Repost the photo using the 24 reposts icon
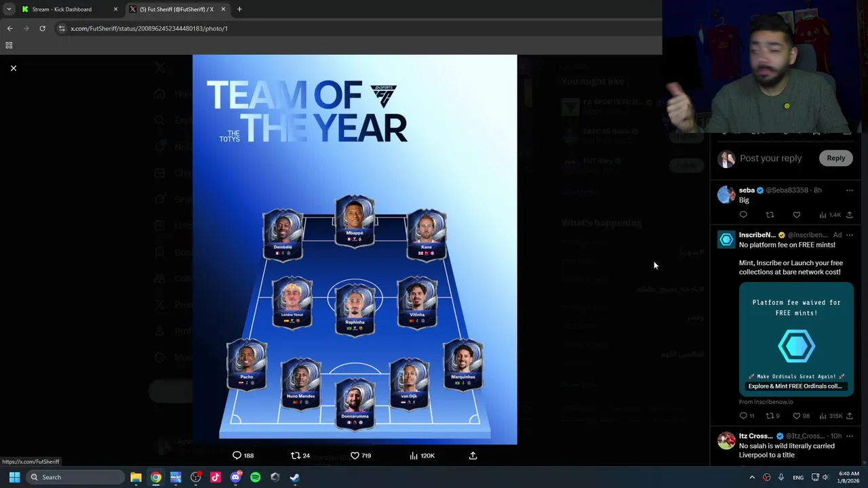Viewport: 868px width, 488px height. point(300,455)
